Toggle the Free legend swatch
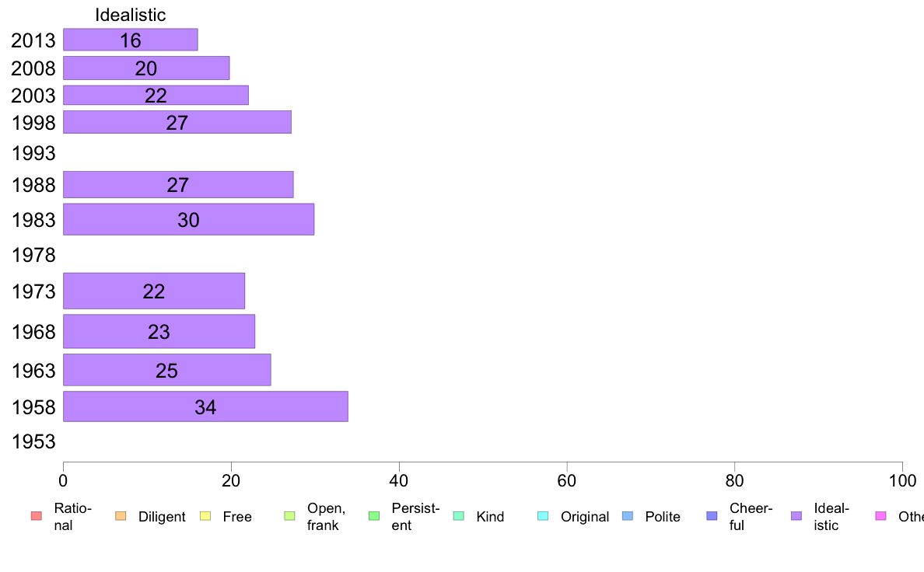 pos(205,516)
